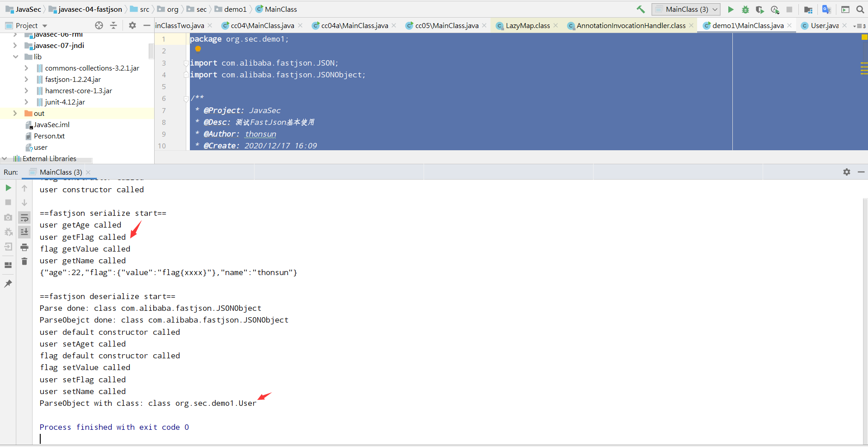Close the LazyMap.class tab
The width and height of the screenshot is (868, 447).
[x=556, y=25]
